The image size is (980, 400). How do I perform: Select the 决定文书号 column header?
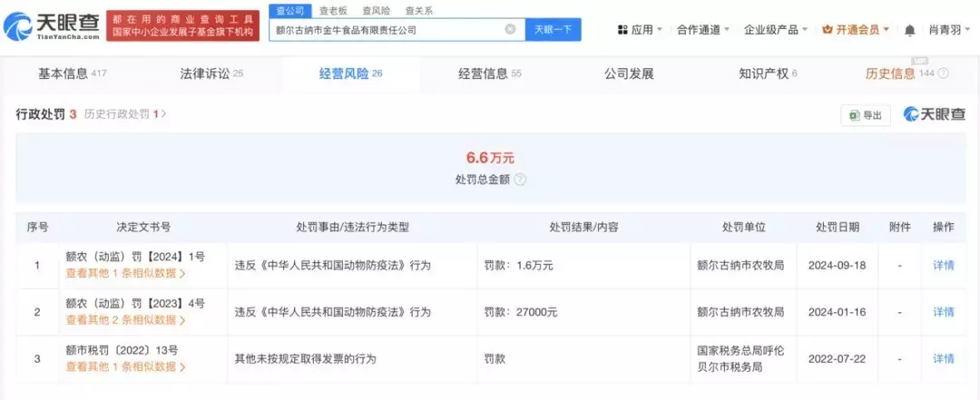143,228
